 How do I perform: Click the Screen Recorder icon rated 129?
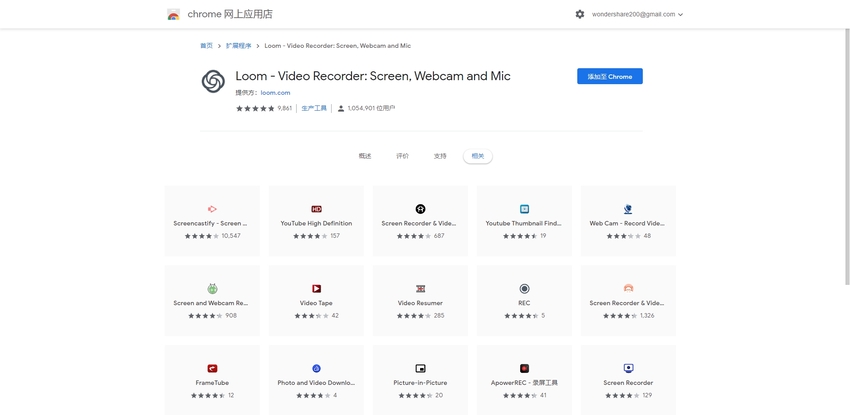(628, 368)
